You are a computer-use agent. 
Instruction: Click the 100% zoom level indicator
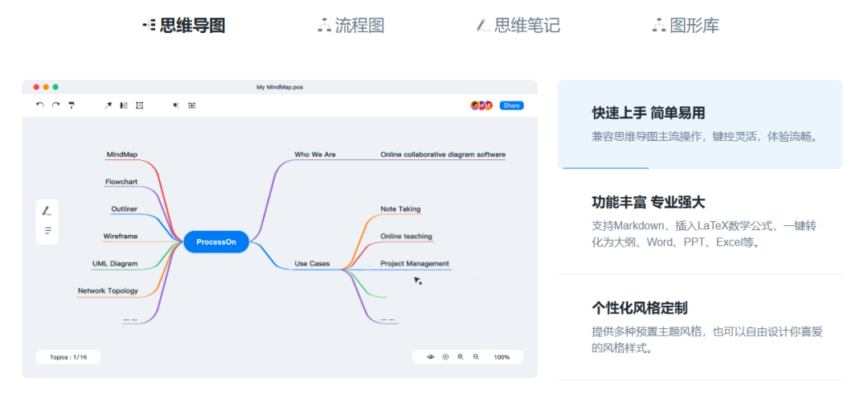(x=502, y=356)
